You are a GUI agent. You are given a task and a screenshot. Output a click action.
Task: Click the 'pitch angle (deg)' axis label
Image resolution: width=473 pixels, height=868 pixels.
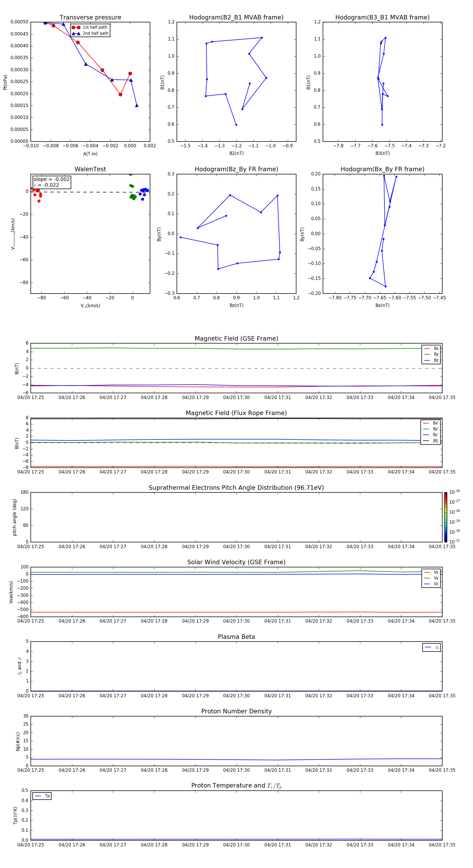(x=14, y=517)
